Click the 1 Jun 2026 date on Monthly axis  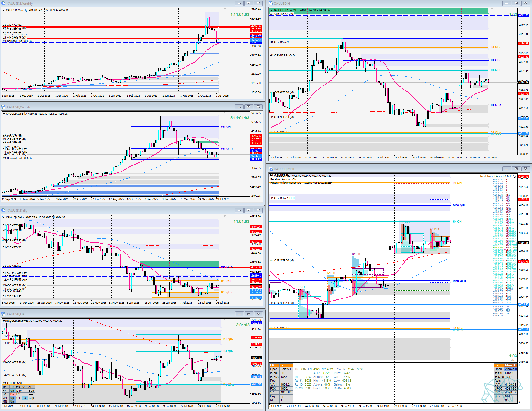[222, 96]
